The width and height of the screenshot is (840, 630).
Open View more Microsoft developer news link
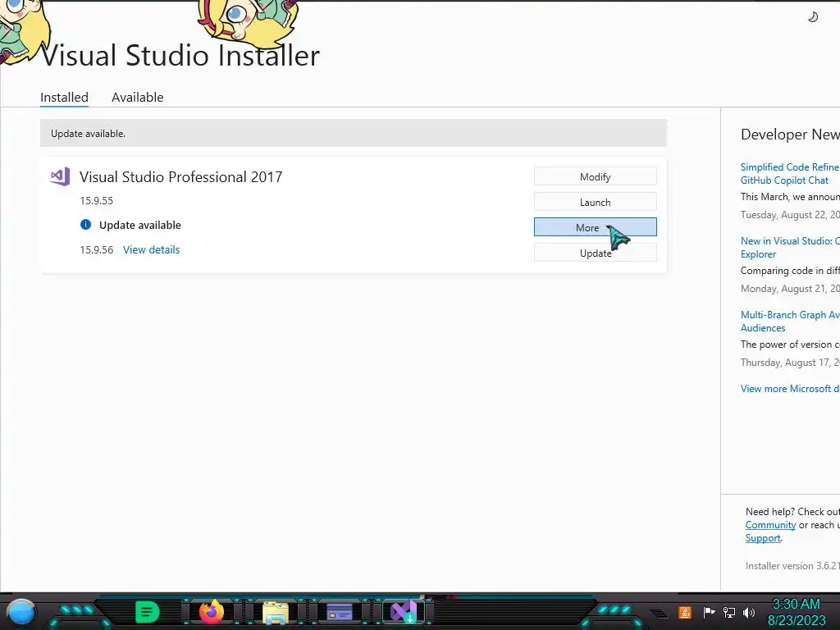(790, 388)
